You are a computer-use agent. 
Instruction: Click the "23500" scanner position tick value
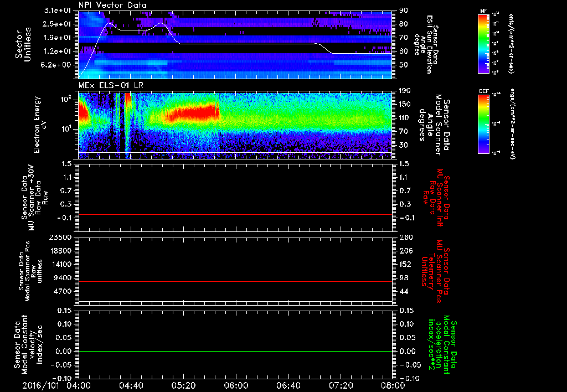[x=60, y=237]
